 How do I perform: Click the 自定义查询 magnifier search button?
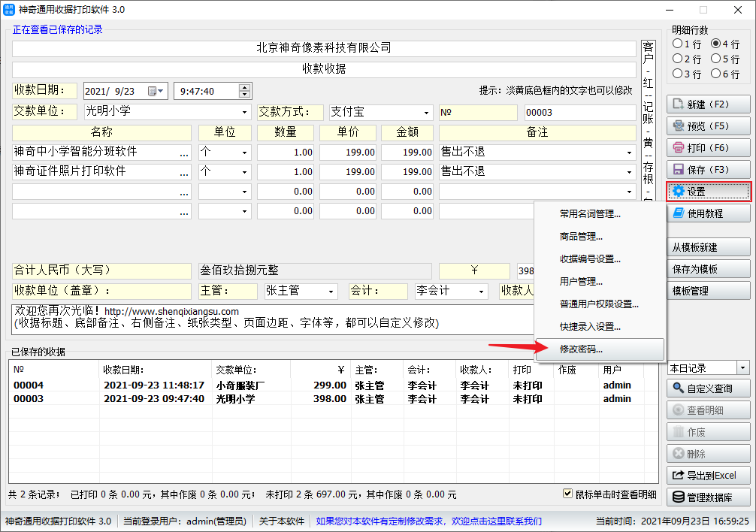click(679, 388)
